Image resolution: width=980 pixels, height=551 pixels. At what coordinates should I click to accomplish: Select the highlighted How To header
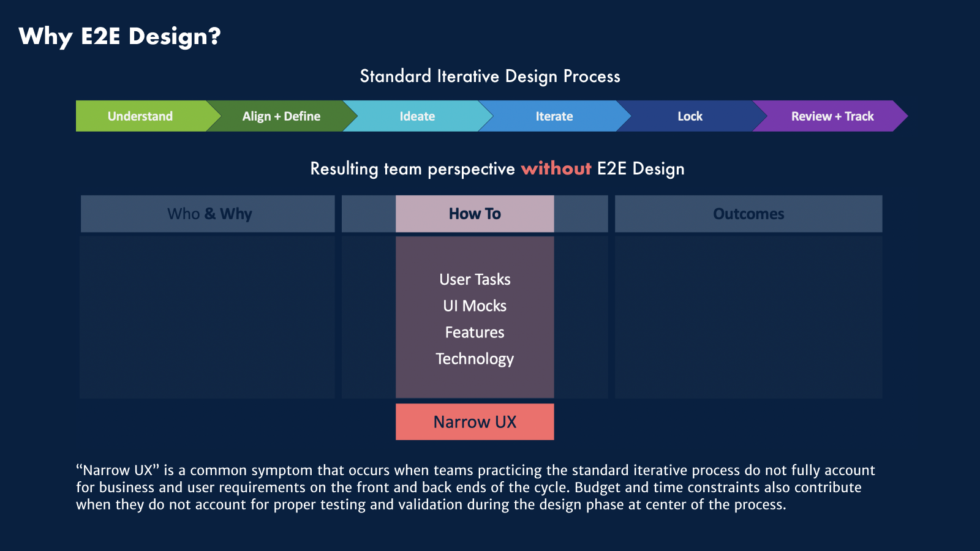pos(475,214)
